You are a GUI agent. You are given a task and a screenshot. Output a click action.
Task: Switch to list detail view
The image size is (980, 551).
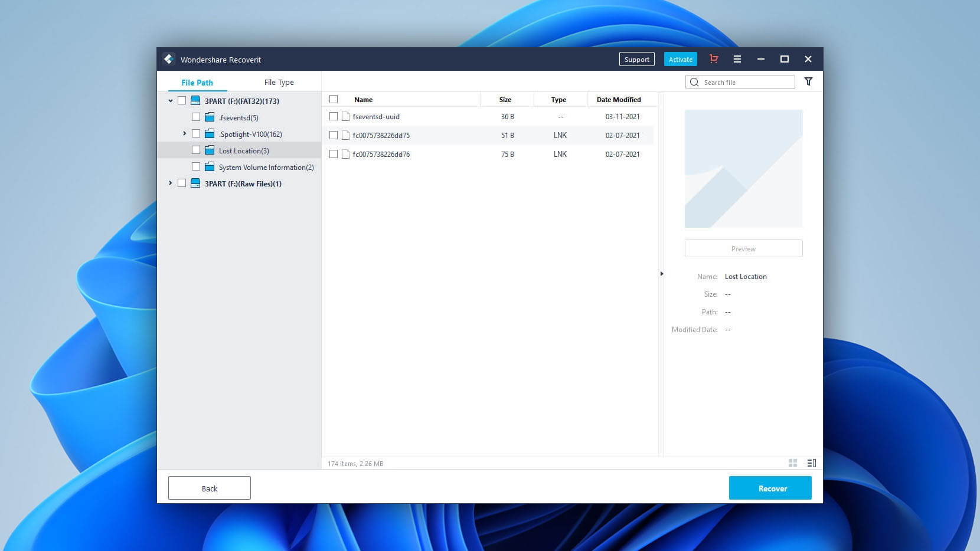coord(812,463)
